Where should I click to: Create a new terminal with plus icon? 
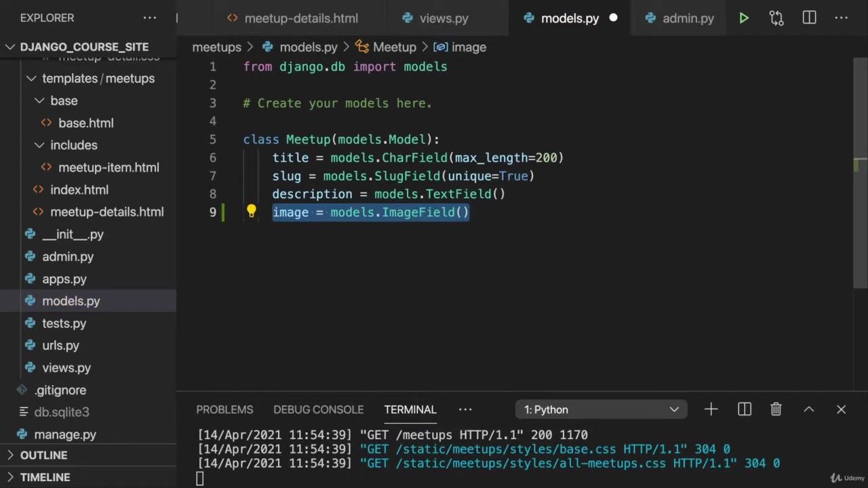(711, 409)
